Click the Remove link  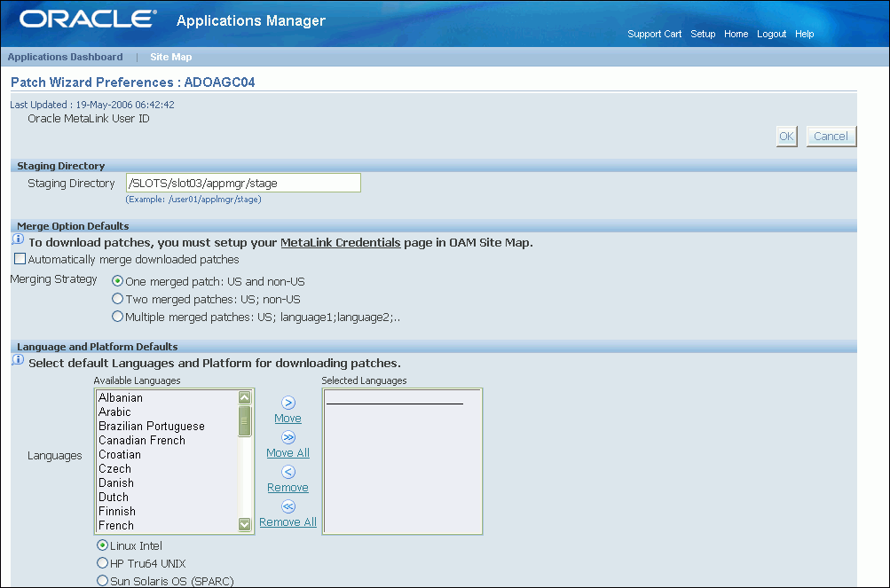click(x=287, y=488)
